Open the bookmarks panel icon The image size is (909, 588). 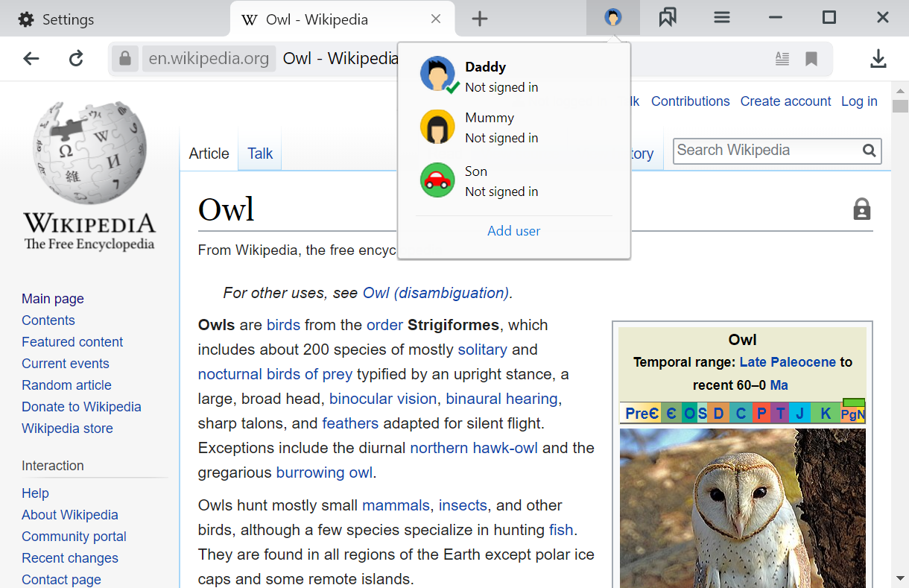pyautogui.click(x=668, y=18)
